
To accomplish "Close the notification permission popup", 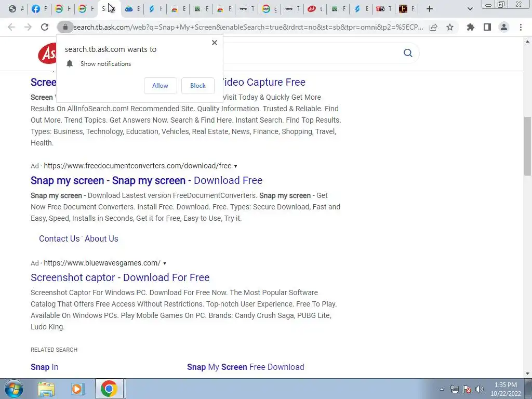I will [215, 43].
